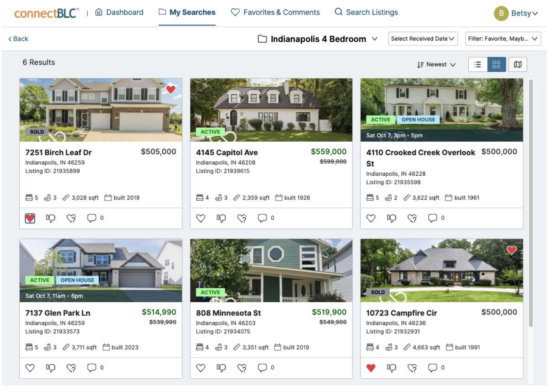Dislike the 4145 Capitol Ave listing
Screen dimensions: 552x392
tap(221, 218)
